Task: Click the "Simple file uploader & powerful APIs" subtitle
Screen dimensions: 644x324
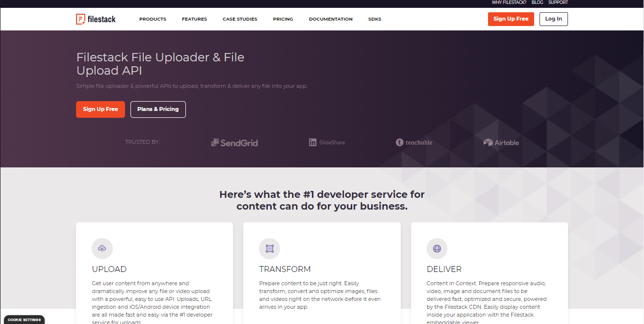Action: click(x=192, y=86)
